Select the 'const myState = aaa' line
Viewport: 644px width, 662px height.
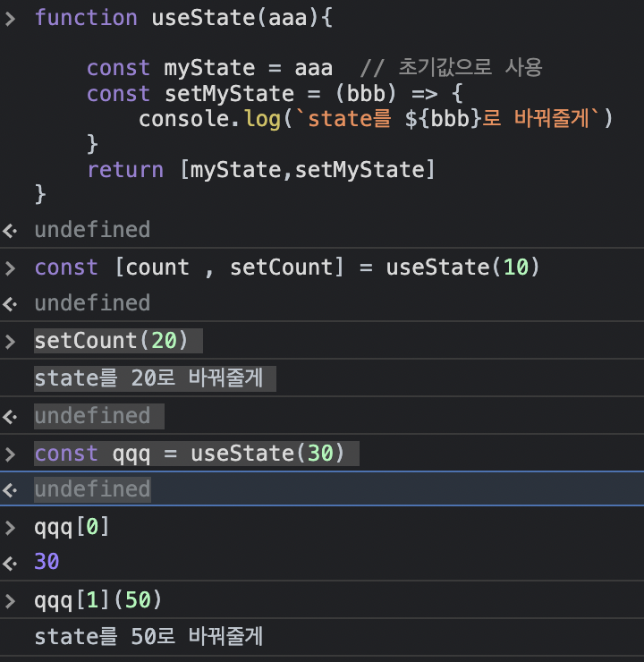(209, 68)
